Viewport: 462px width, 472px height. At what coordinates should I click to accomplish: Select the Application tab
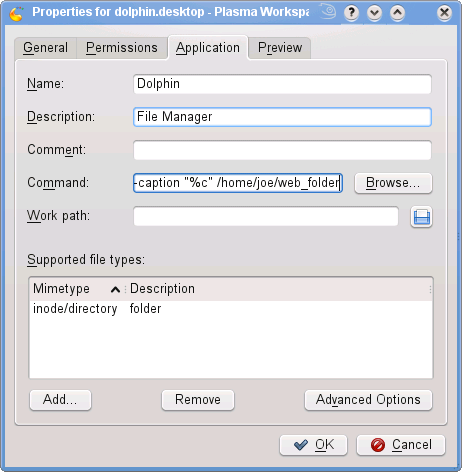[208, 48]
